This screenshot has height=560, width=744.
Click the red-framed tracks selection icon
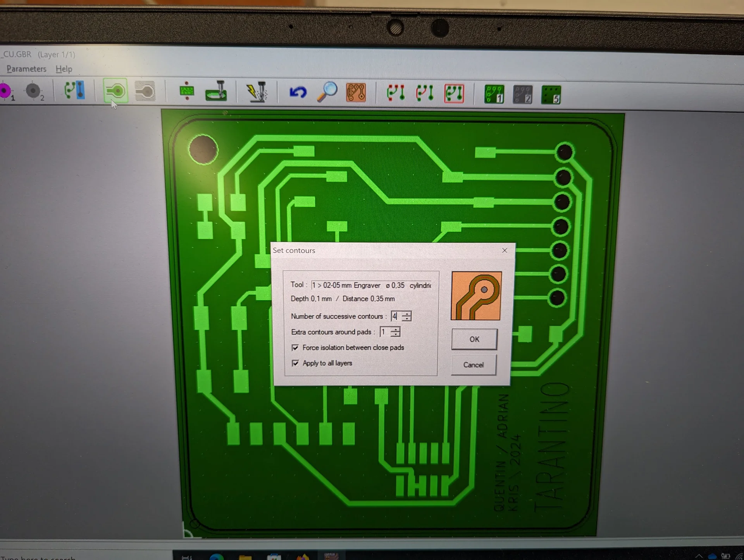[x=454, y=94]
